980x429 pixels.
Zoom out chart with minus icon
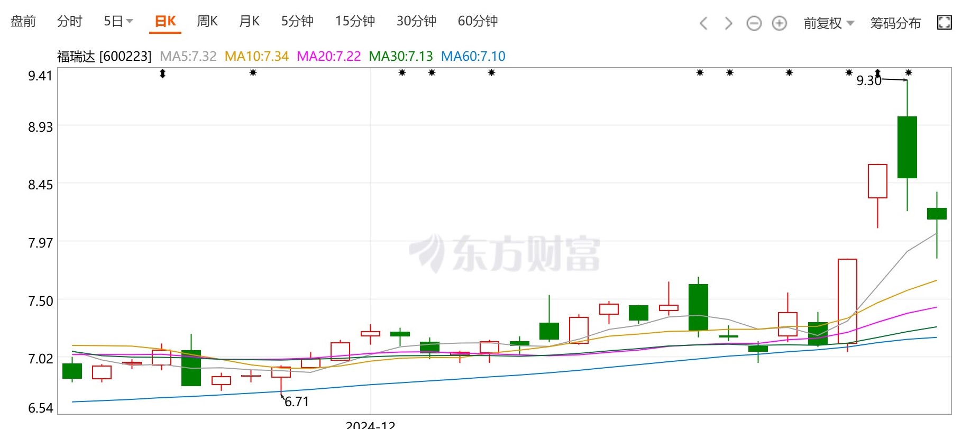[754, 23]
